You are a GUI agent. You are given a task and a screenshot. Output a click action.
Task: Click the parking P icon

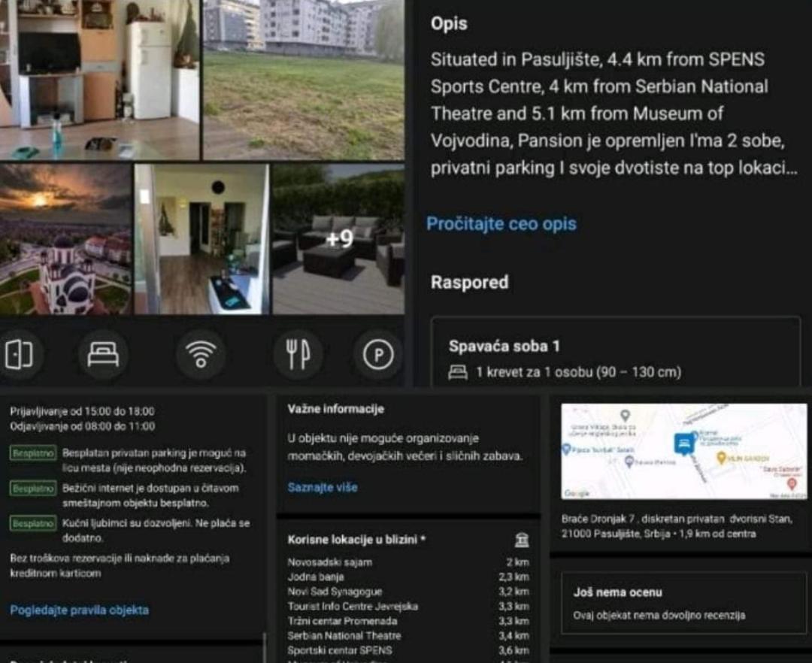pyautogui.click(x=378, y=355)
